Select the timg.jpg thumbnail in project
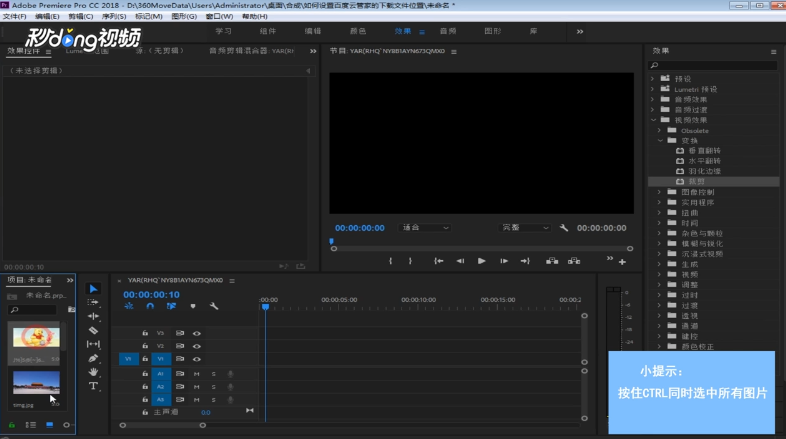The height and width of the screenshot is (439, 786). (x=36, y=382)
